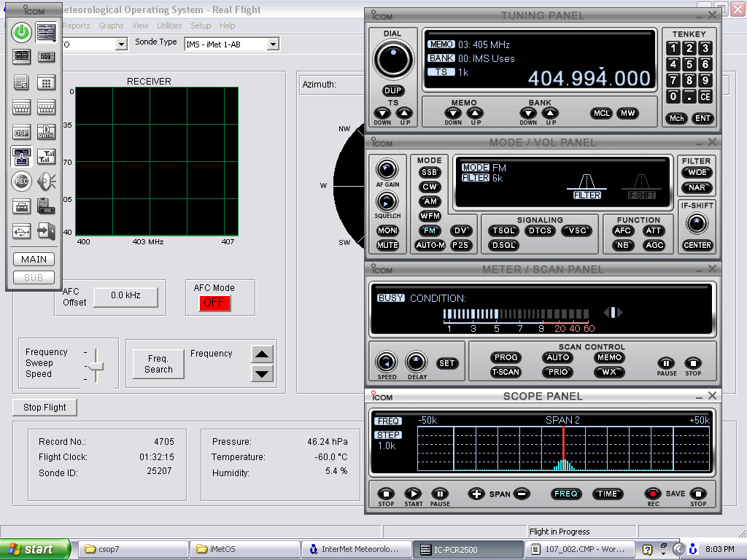Stop the scope save recording
The height and width of the screenshot is (560, 747).
[698, 494]
